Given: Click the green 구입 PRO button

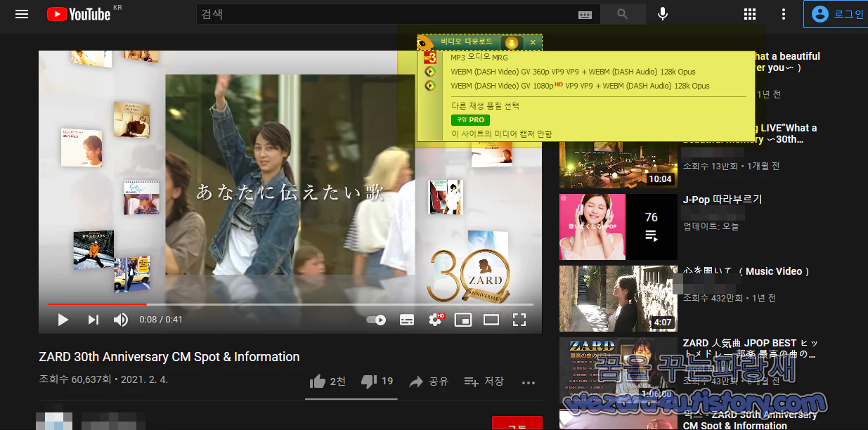Looking at the screenshot, I should coord(470,120).
